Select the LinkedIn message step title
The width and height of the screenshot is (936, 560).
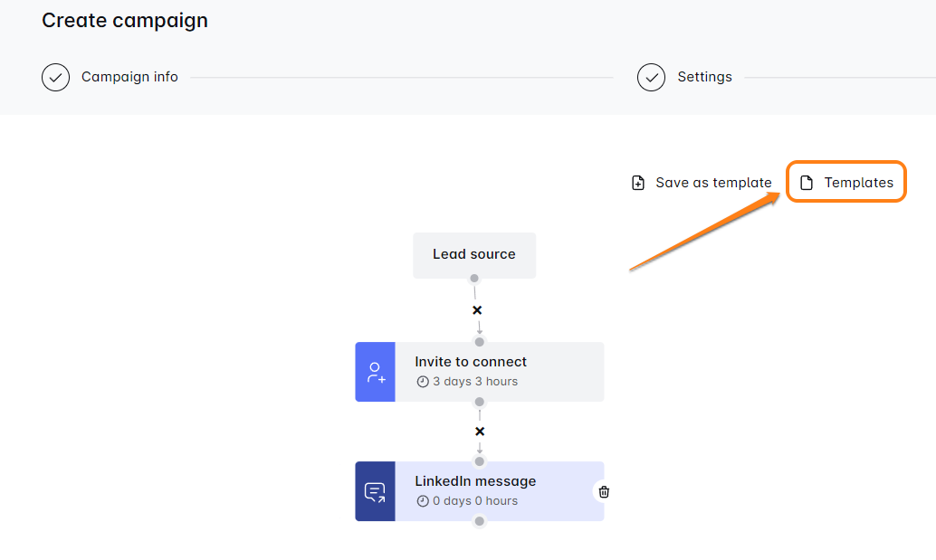[475, 481]
